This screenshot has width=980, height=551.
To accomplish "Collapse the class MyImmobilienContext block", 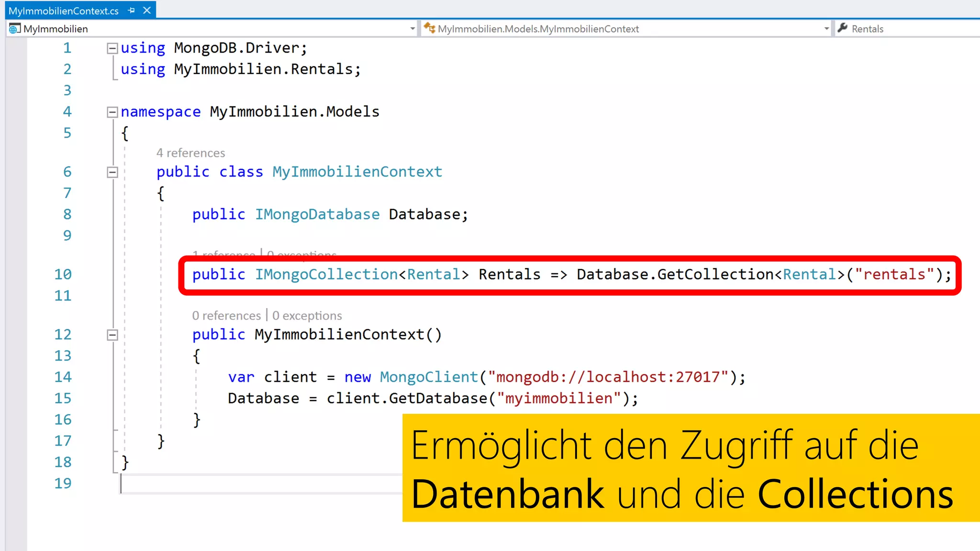I will [x=112, y=172].
